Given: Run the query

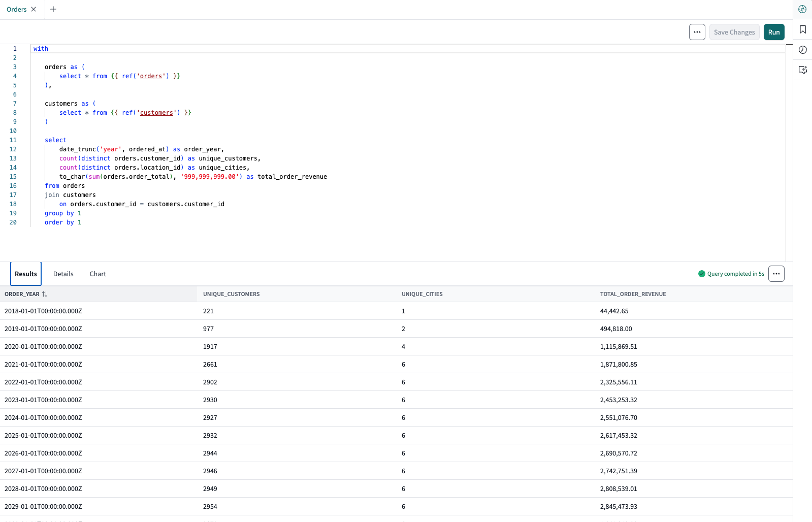Looking at the screenshot, I should pos(773,32).
